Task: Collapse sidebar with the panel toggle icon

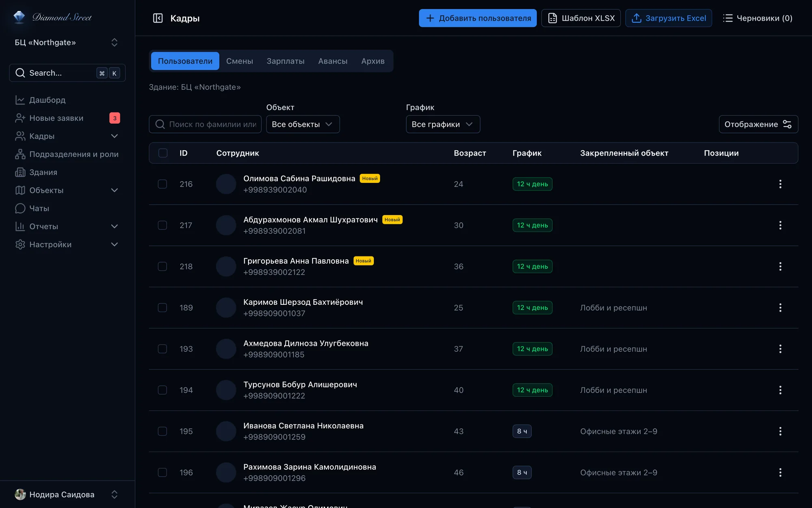Action: [158, 18]
